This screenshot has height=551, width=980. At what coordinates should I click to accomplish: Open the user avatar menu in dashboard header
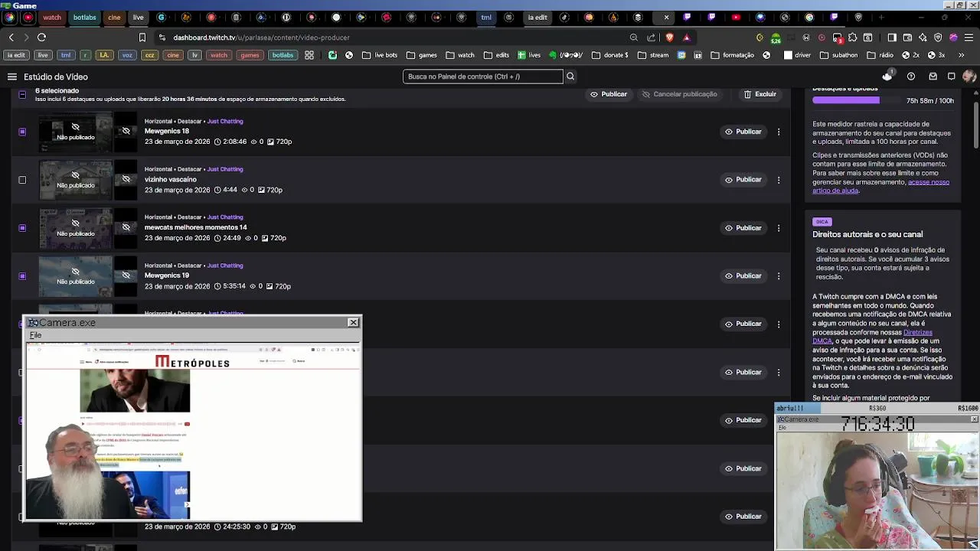(969, 77)
